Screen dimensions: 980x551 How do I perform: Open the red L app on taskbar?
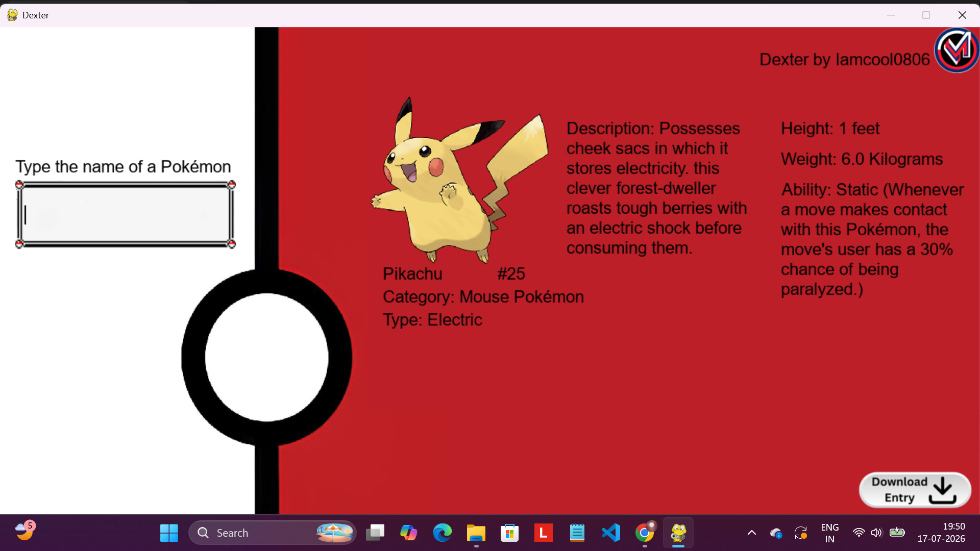click(544, 533)
